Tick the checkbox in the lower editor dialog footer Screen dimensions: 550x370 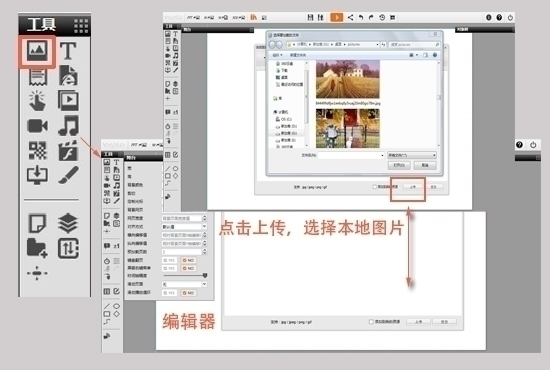coord(371,322)
